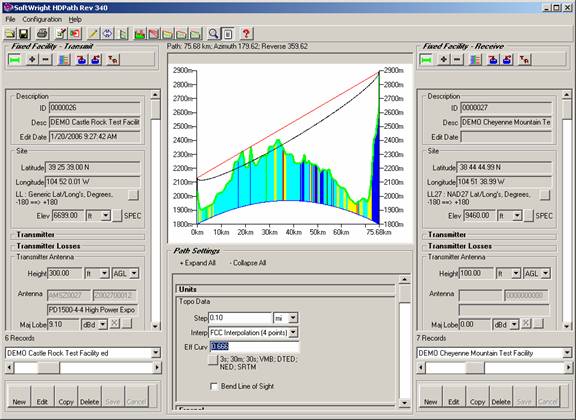Click the plus icon in Transmit panel
The width and height of the screenshot is (576, 420).
32,60
